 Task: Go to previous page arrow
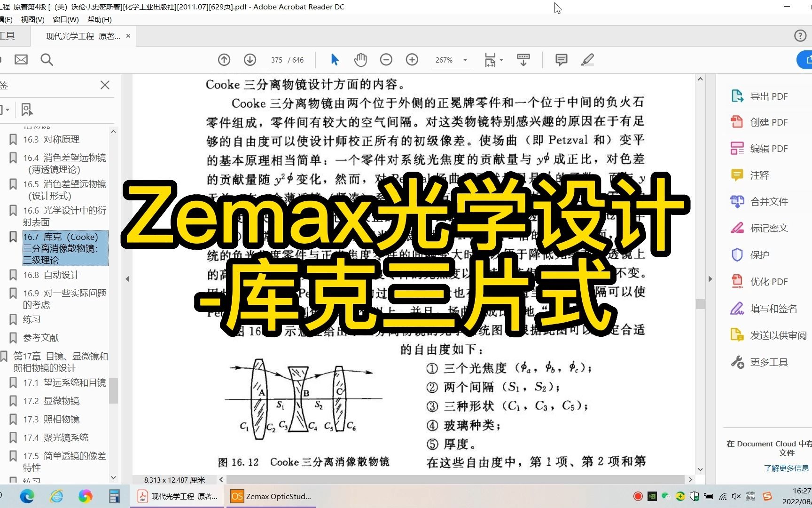224,60
